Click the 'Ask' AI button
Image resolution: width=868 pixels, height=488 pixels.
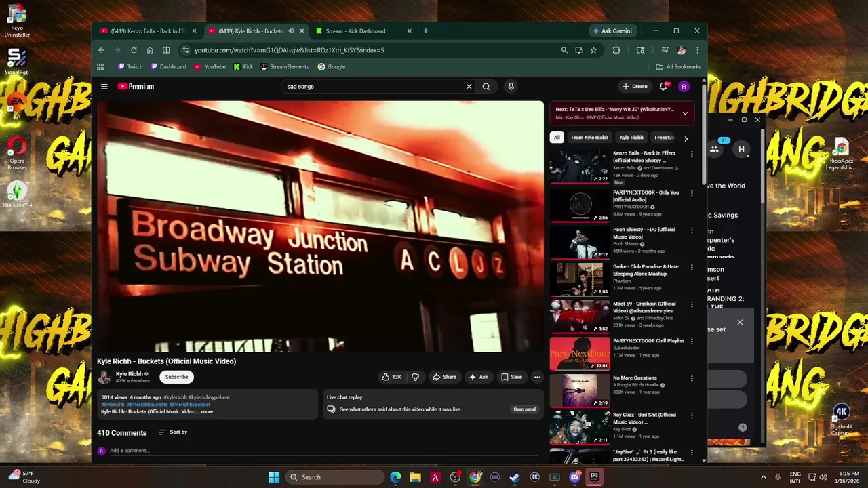click(478, 377)
